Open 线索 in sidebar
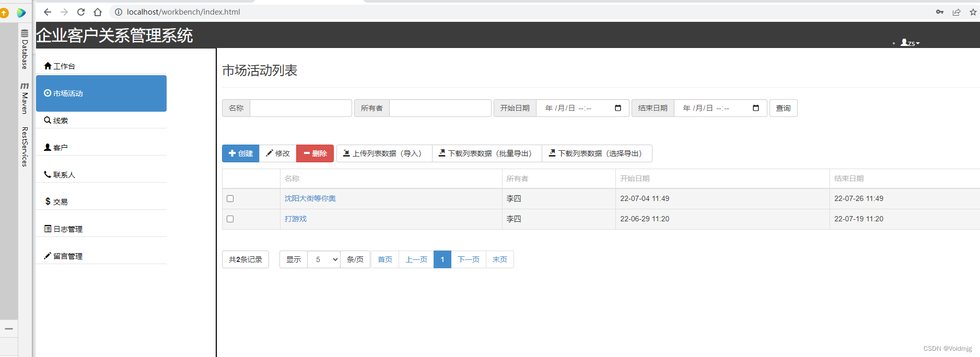980x357 pixels. click(56, 121)
